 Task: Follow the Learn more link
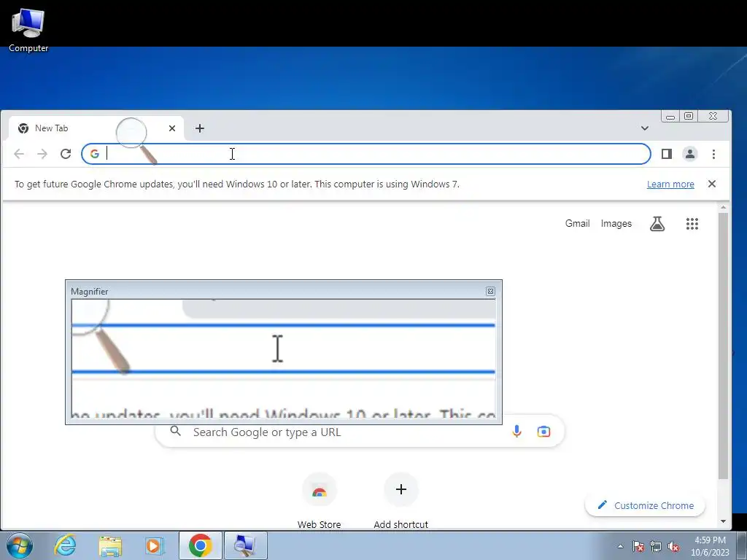(670, 184)
